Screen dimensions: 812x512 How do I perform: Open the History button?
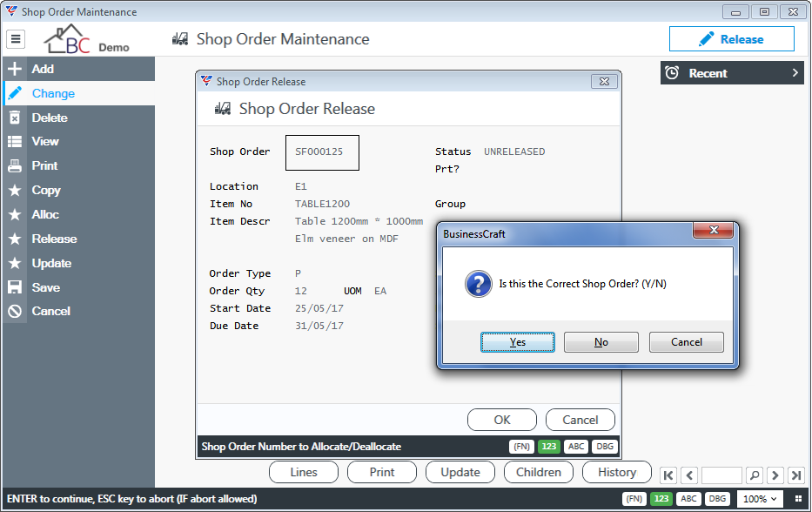click(617, 472)
